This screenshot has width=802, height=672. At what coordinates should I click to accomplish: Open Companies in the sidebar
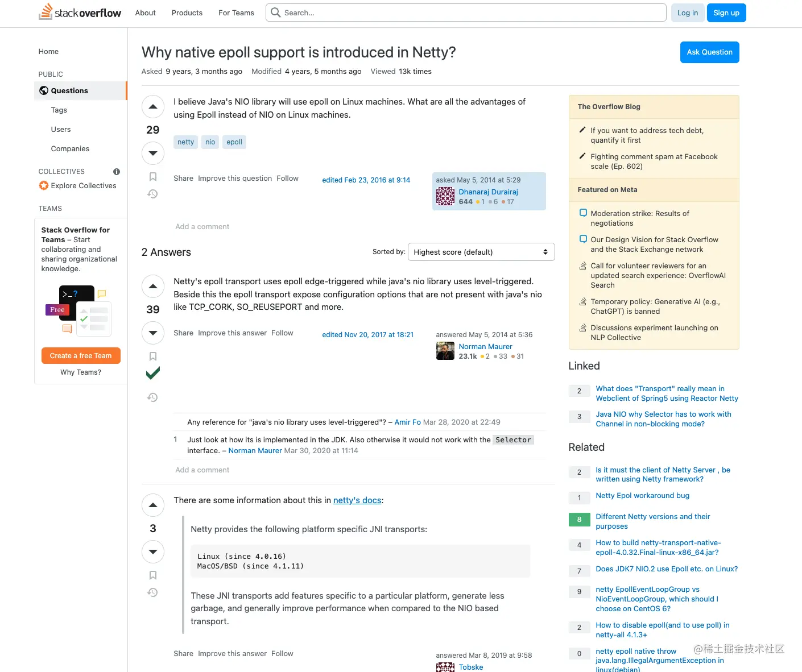point(70,149)
